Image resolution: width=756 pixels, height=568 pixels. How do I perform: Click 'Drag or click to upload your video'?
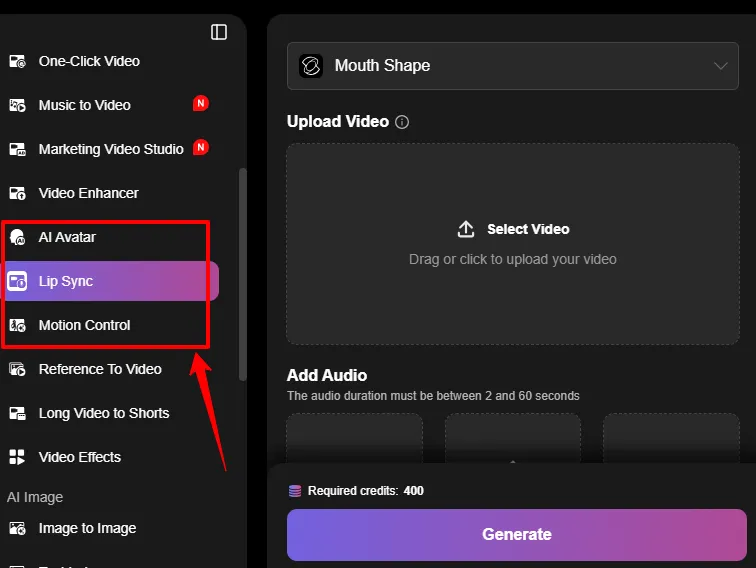[x=513, y=259]
